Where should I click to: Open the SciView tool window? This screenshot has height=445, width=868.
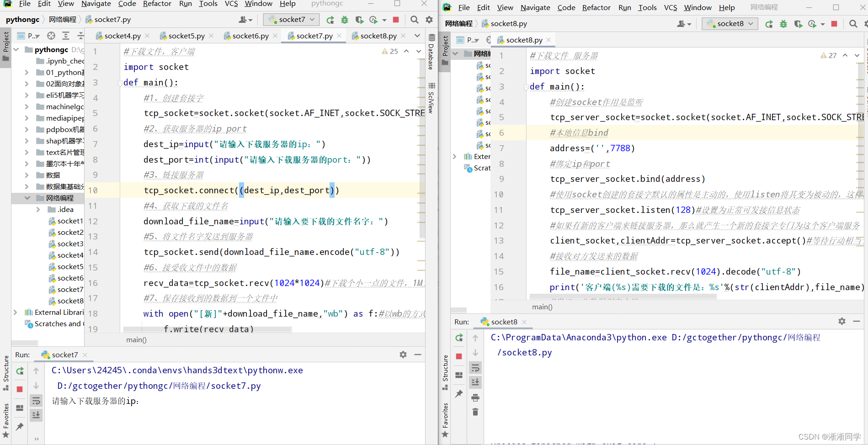(431, 98)
